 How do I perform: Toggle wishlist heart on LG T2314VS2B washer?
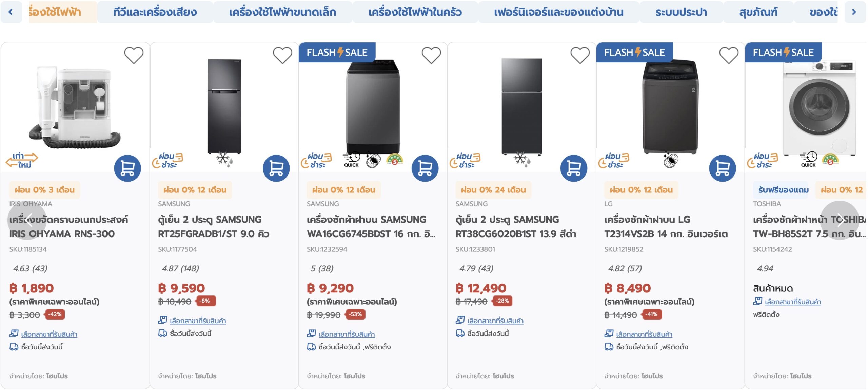(x=729, y=55)
